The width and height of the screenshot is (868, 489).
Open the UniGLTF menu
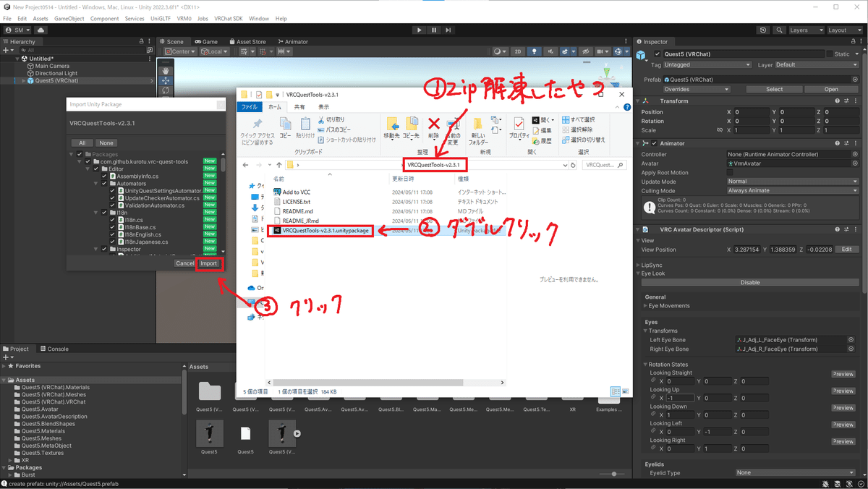pos(161,18)
